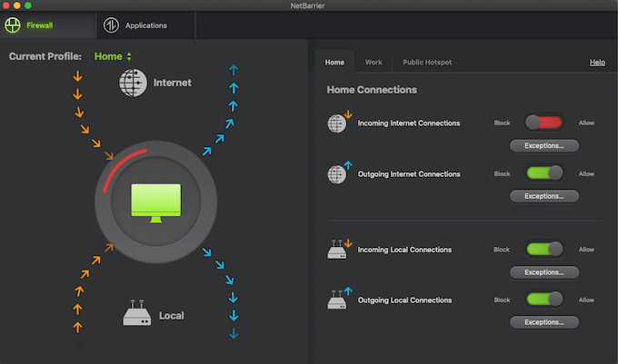Click the Incoming Internet Connections globe icon
This screenshot has height=364, width=618.
339,122
